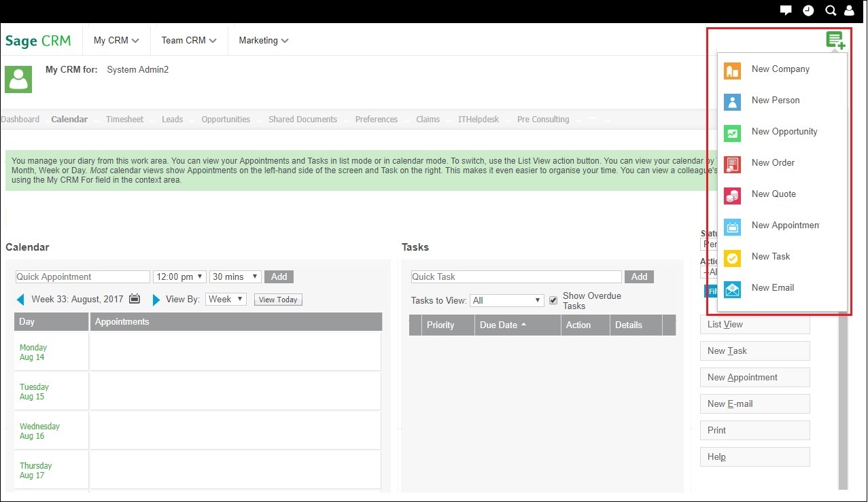The image size is (868, 502).
Task: Open the 30 mins duration dropdown
Action: click(x=235, y=276)
